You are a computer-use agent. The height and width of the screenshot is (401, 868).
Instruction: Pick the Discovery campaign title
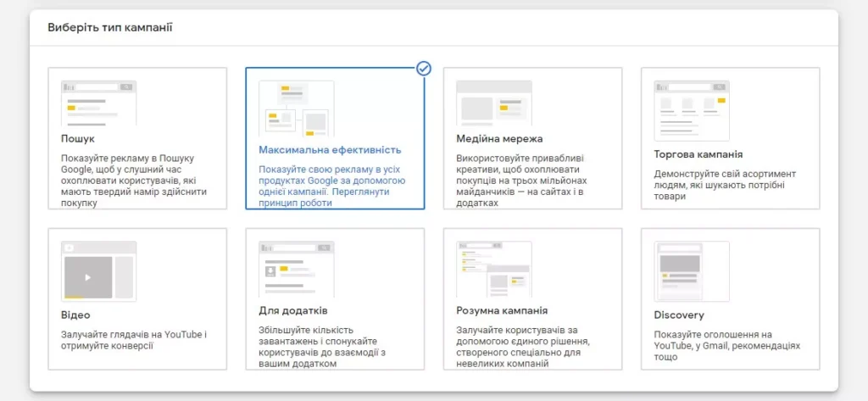click(x=679, y=315)
